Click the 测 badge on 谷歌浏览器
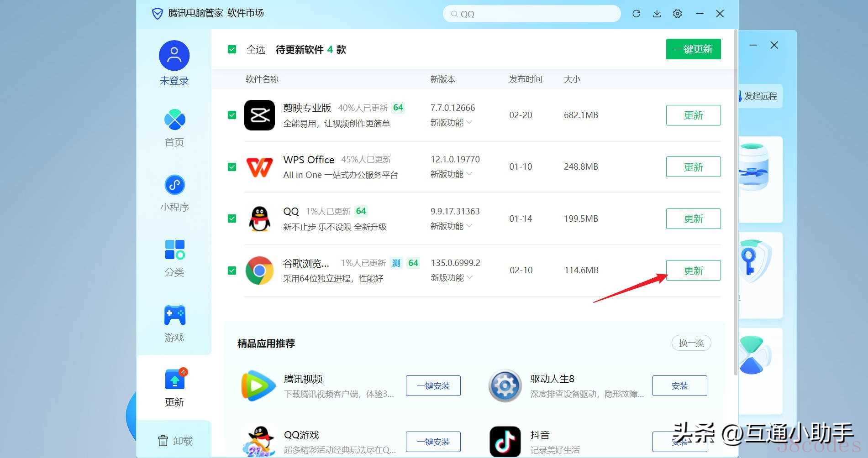 (x=396, y=263)
